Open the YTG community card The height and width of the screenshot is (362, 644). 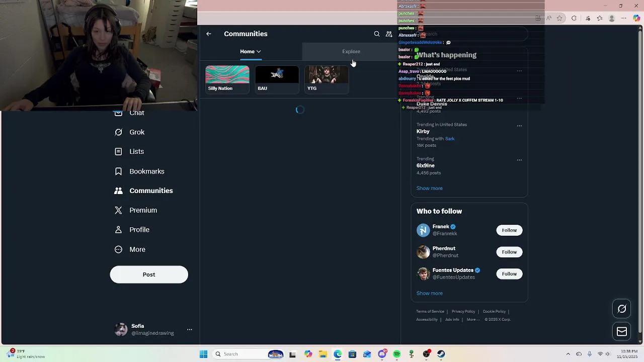click(327, 79)
